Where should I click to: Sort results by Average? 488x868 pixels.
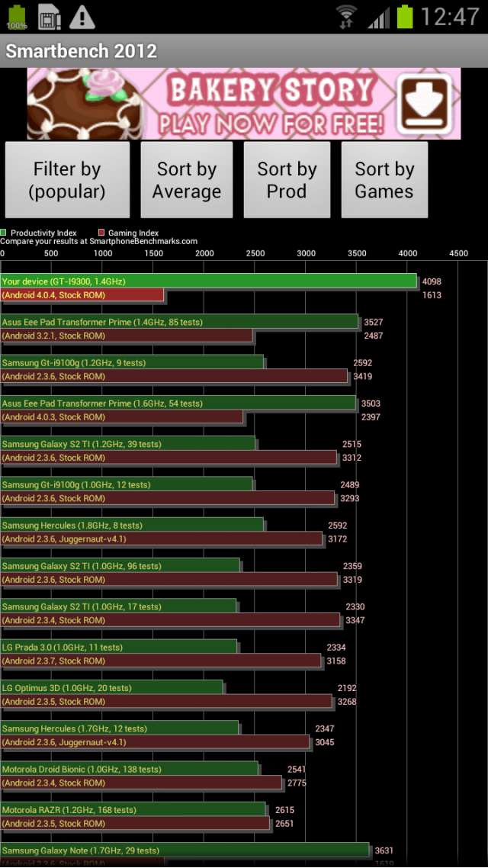pyautogui.click(x=187, y=180)
